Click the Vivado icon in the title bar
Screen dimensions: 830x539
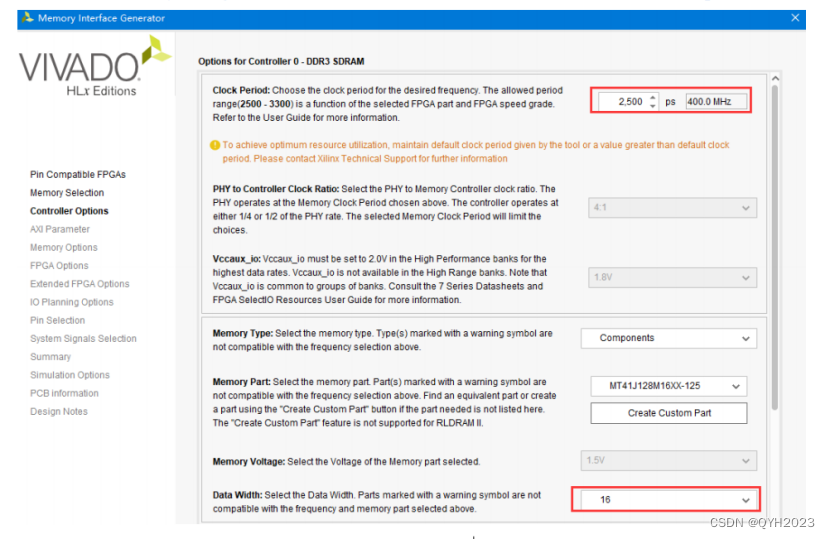click(x=28, y=17)
